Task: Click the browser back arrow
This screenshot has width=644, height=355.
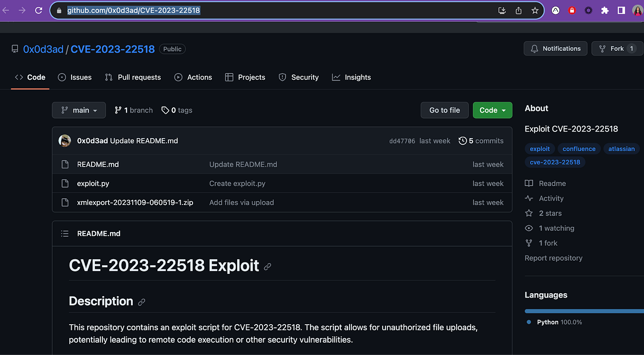Action: (6, 10)
